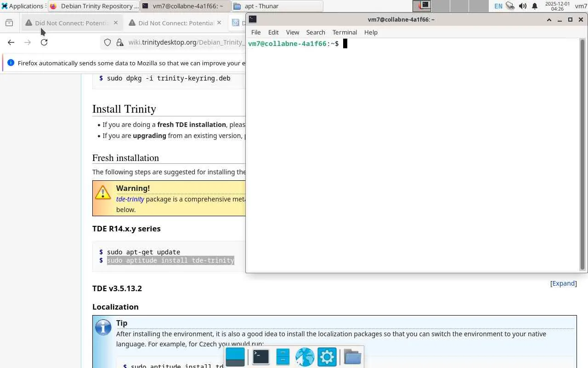Open the Terminal menu in menu bar
Screen dimensions: 588x368
click(x=345, y=32)
